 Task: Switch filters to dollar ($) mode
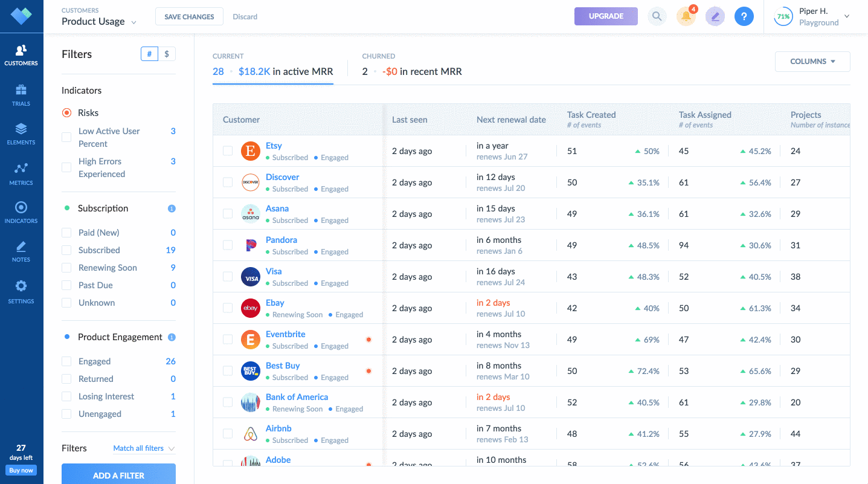click(167, 54)
